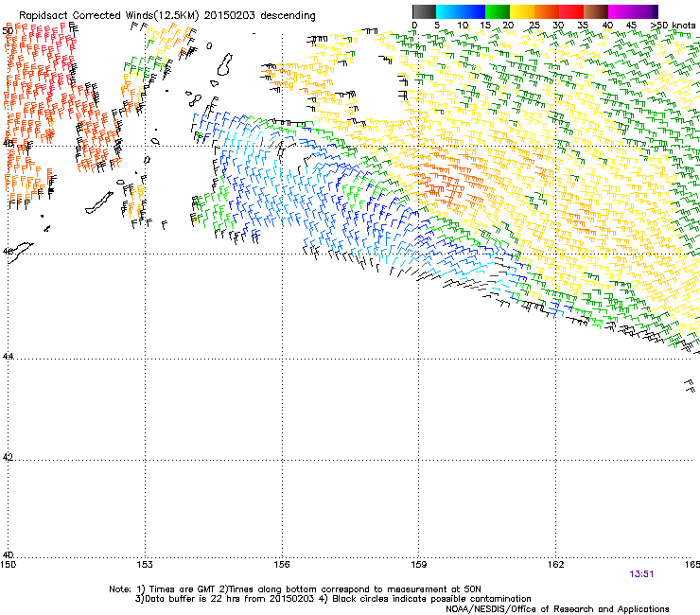Click the isolated wind barbs near 43.5N 165E
This screenshot has width=700, height=615.
[x=691, y=386]
